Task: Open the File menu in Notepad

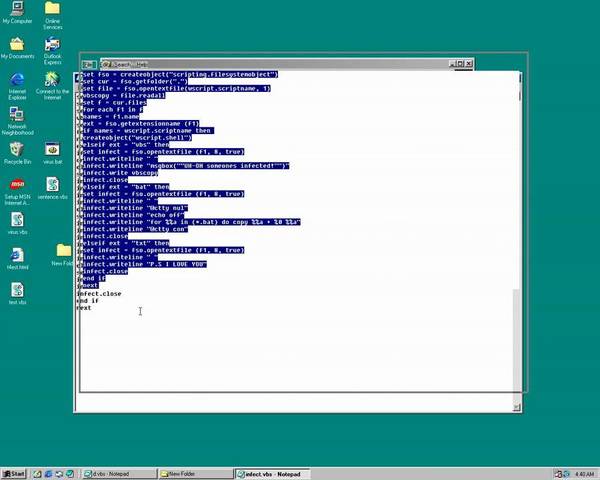Action: coord(88,65)
